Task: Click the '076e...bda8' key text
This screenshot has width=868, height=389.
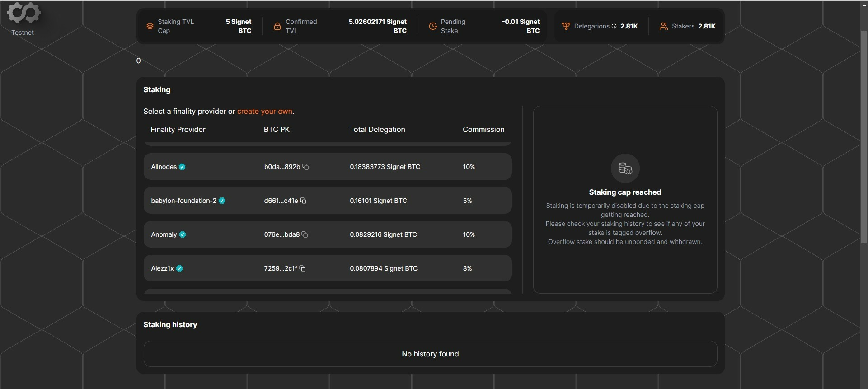Action: [x=282, y=234]
